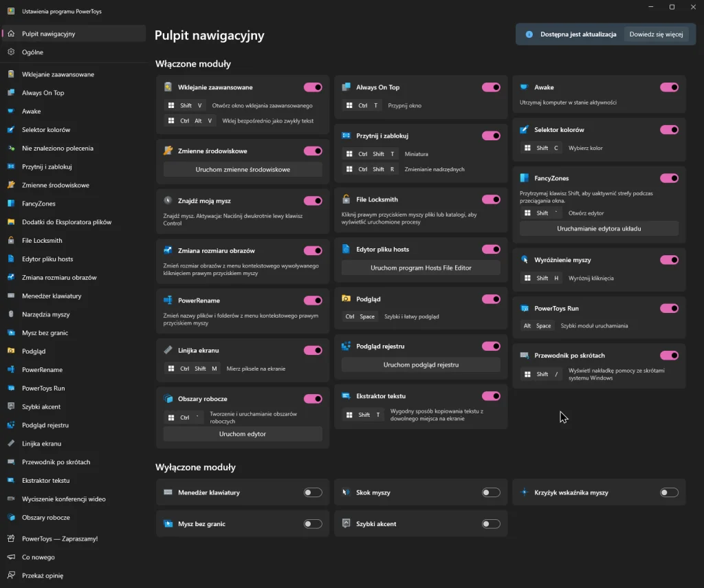Turn on the Szybki akcent toggle
This screenshot has height=588, width=704.
[x=491, y=524]
